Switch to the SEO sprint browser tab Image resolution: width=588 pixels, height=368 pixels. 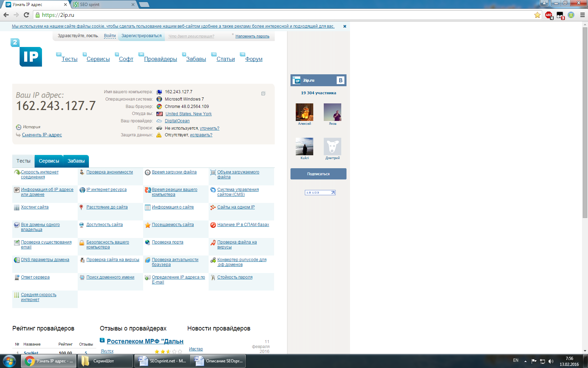[x=104, y=5]
